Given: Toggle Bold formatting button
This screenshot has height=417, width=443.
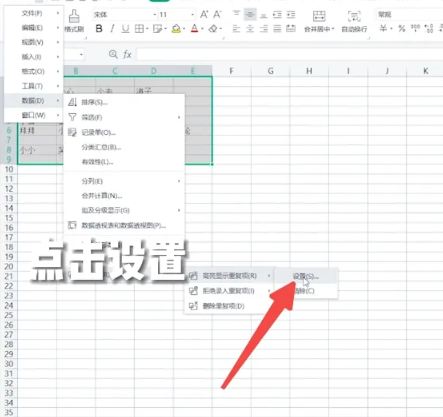Looking at the screenshot, I should tap(99, 29).
